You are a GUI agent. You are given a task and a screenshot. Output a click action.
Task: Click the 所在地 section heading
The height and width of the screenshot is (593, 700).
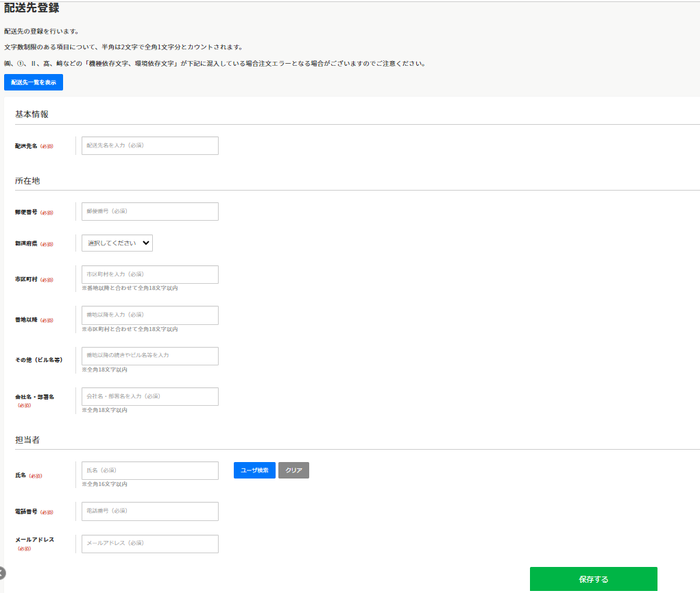coord(27,180)
